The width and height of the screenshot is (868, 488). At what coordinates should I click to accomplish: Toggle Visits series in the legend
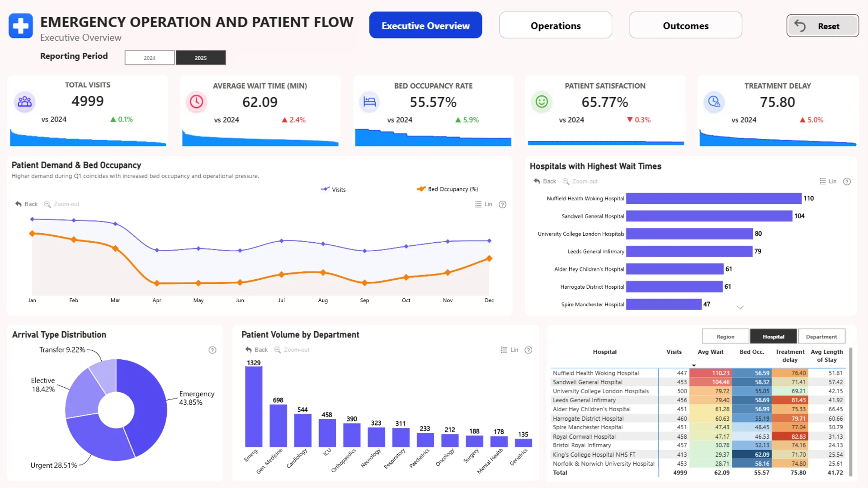[x=333, y=189]
